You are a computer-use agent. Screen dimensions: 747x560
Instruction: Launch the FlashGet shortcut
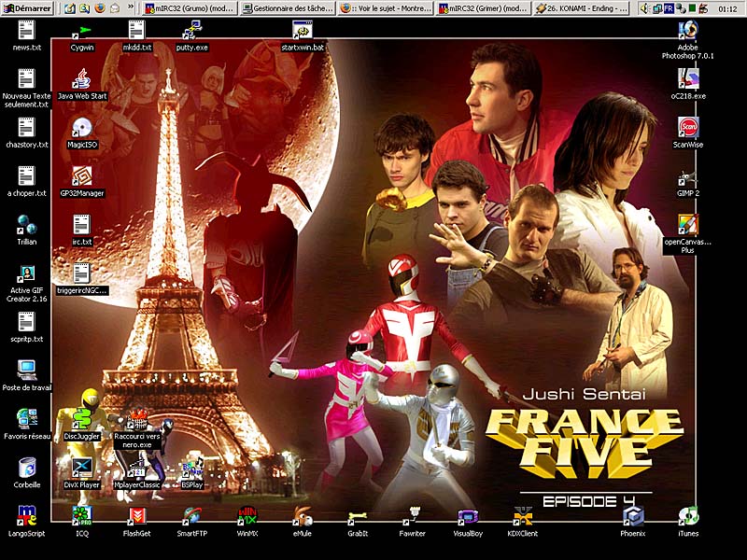click(137, 522)
